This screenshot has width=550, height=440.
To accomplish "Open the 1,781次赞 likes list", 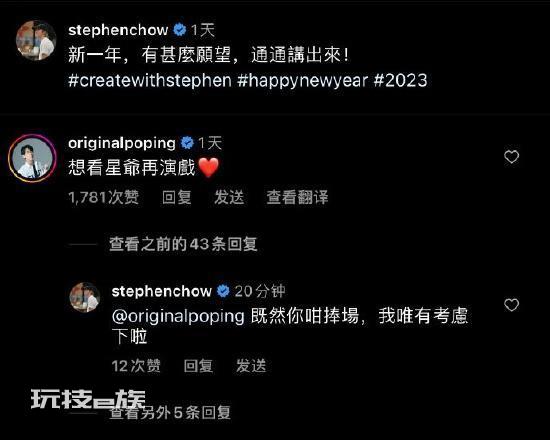I will [x=104, y=197].
